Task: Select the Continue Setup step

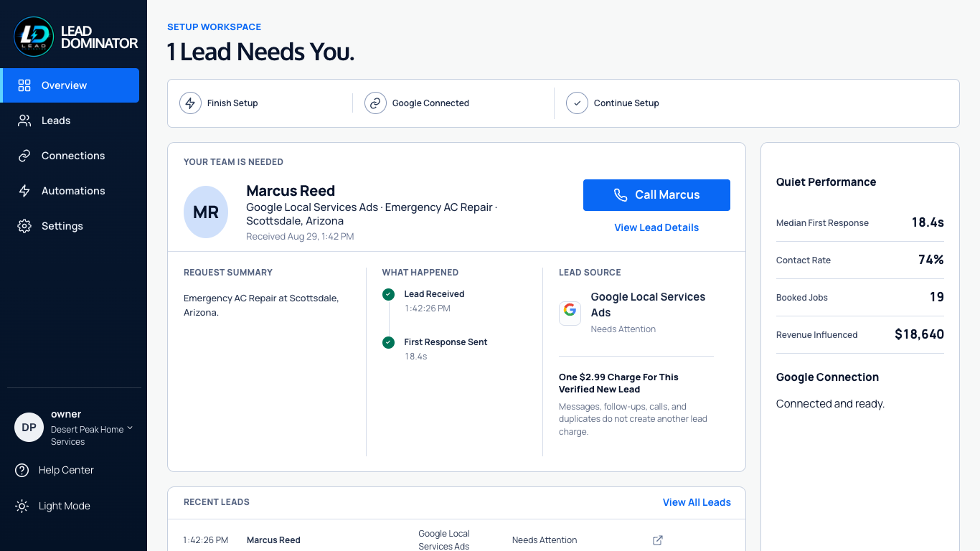Action: pos(613,103)
